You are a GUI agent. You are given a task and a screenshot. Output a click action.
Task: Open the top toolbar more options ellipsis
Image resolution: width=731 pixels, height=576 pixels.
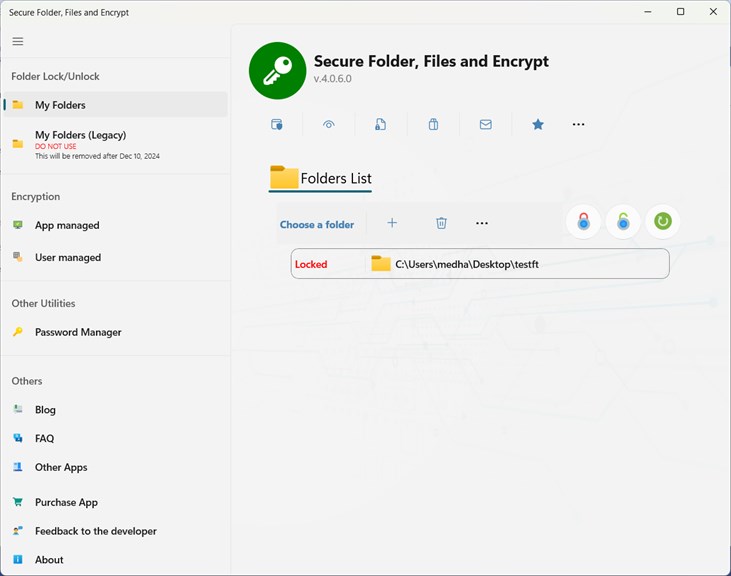click(x=579, y=124)
